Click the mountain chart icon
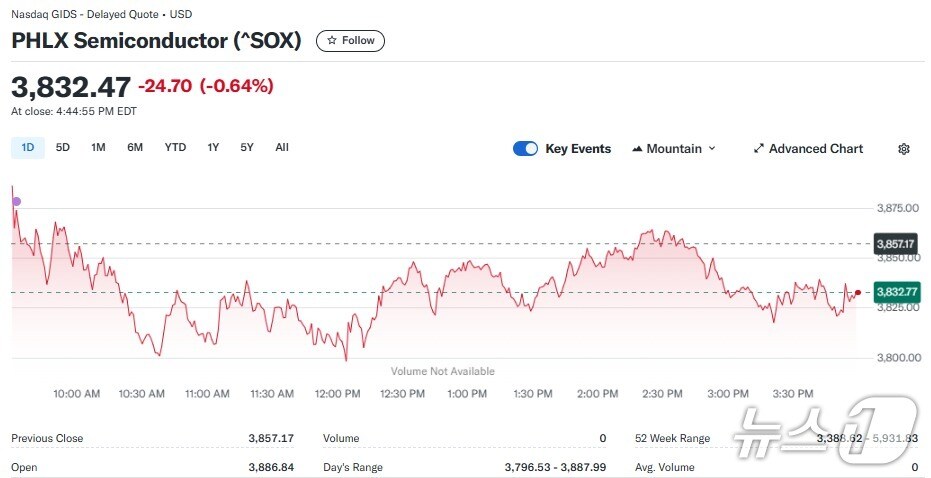Image resolution: width=931 pixels, height=478 pixels. pyautogui.click(x=637, y=149)
